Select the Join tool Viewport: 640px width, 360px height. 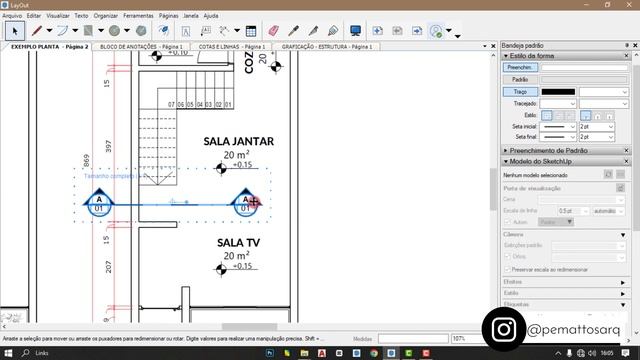[333, 31]
